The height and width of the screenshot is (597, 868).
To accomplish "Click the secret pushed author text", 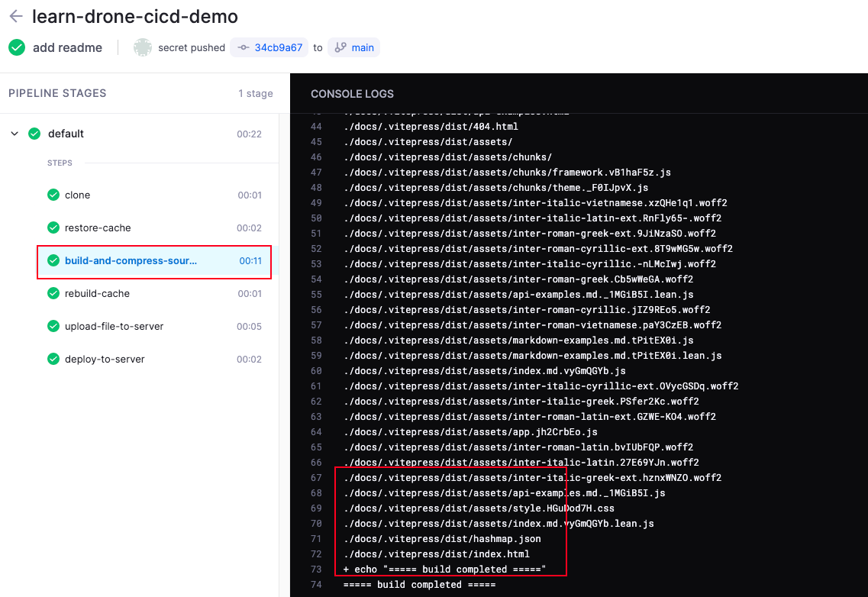I will (x=192, y=47).
